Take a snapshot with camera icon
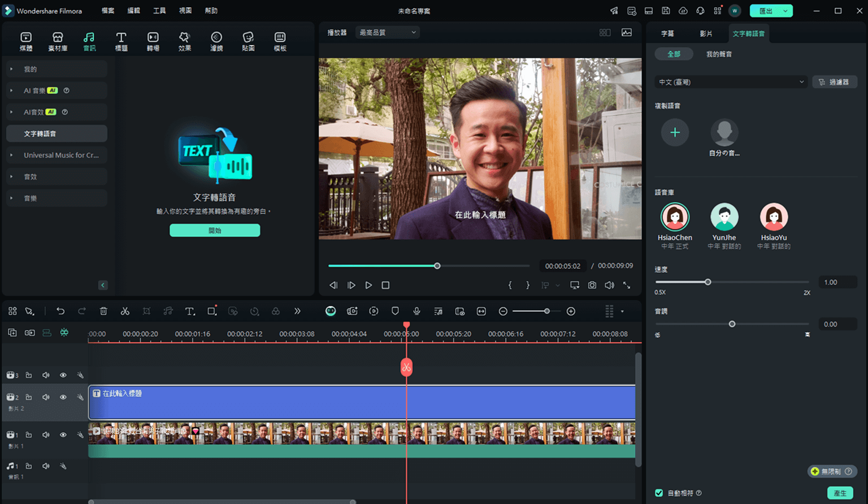The image size is (868, 504). (x=592, y=285)
